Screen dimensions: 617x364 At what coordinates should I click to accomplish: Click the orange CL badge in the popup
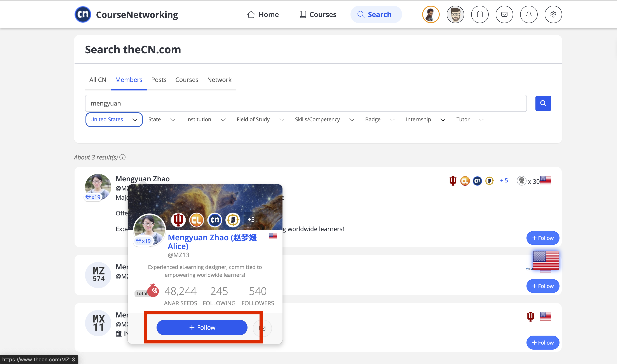coord(197,220)
